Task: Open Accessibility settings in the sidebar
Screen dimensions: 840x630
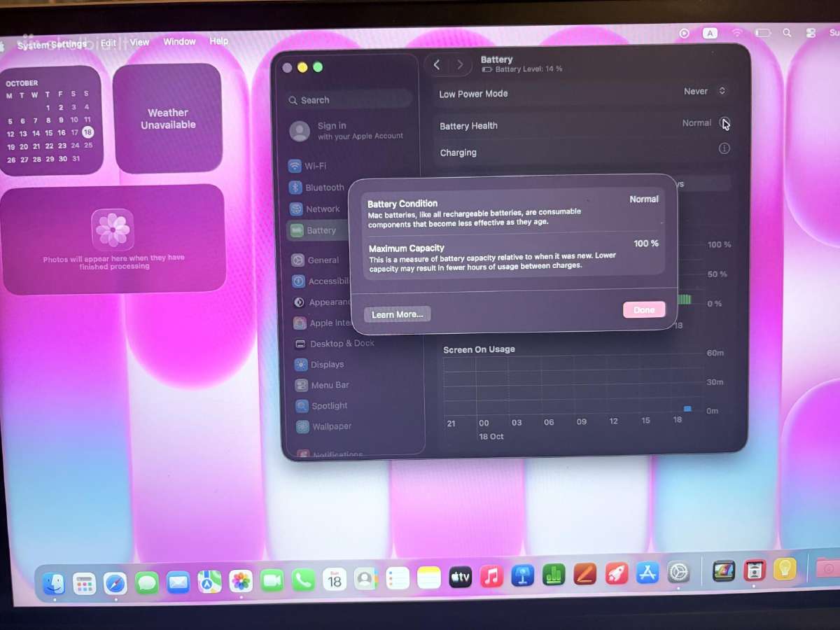Action: tap(321, 281)
